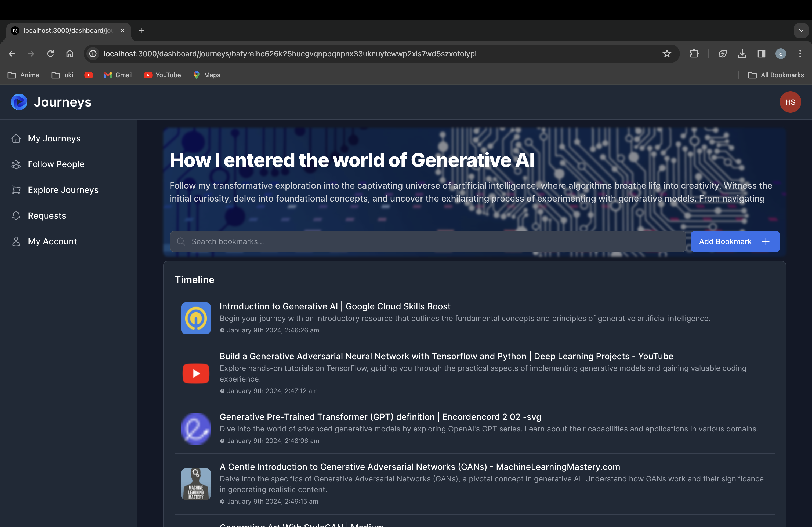This screenshot has width=812, height=527.
Task: Open the browser downloads icon
Action: [742, 53]
